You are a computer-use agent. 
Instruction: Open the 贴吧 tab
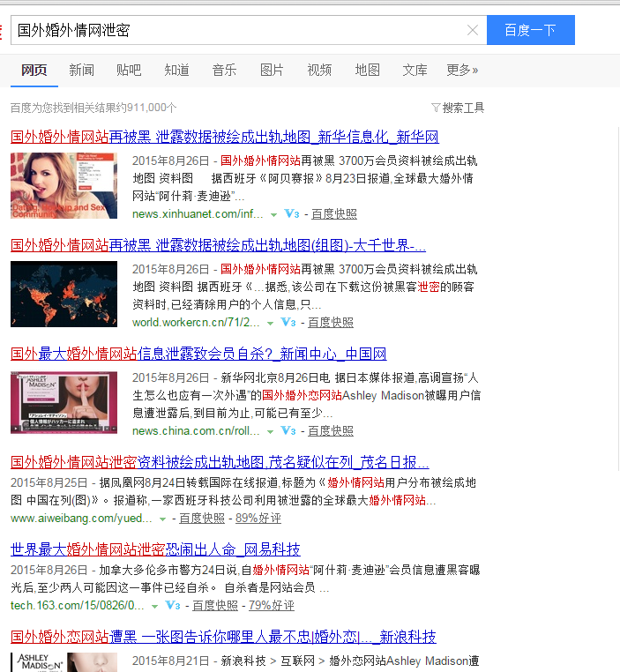[129, 70]
